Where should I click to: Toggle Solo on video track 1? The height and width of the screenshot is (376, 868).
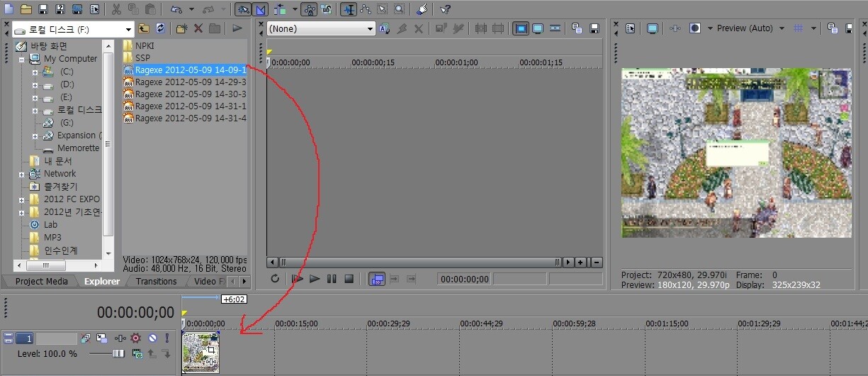pos(167,338)
